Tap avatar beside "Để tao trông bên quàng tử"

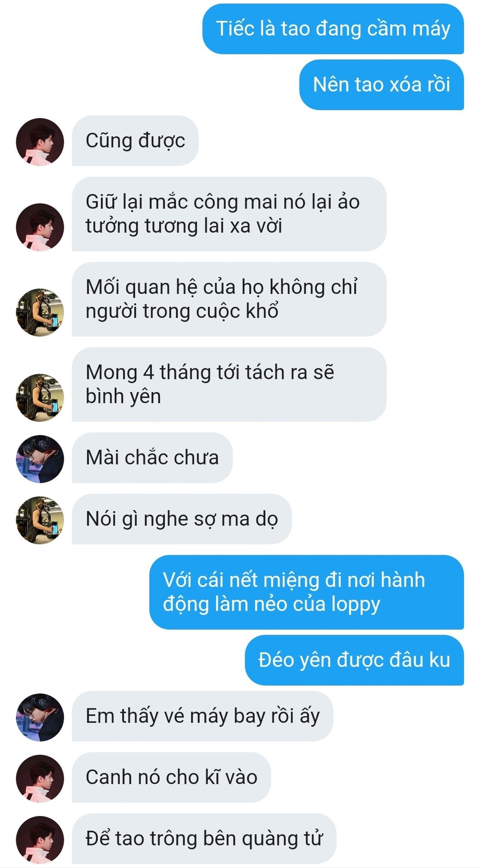click(x=40, y=840)
